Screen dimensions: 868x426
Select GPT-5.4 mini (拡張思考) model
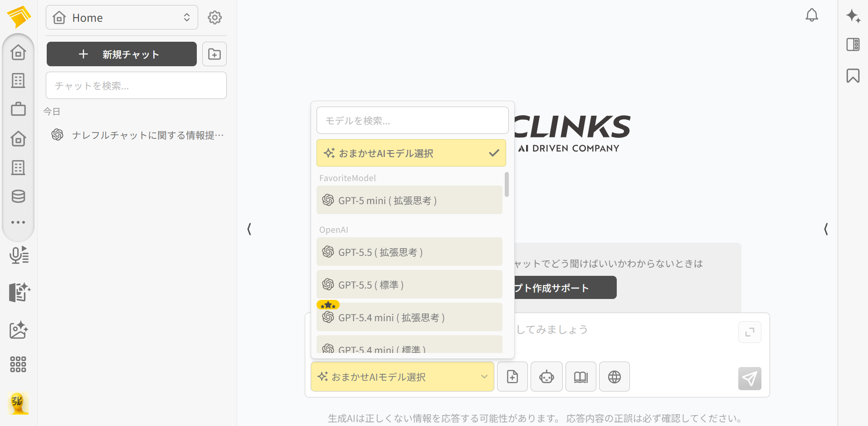pyautogui.click(x=409, y=317)
